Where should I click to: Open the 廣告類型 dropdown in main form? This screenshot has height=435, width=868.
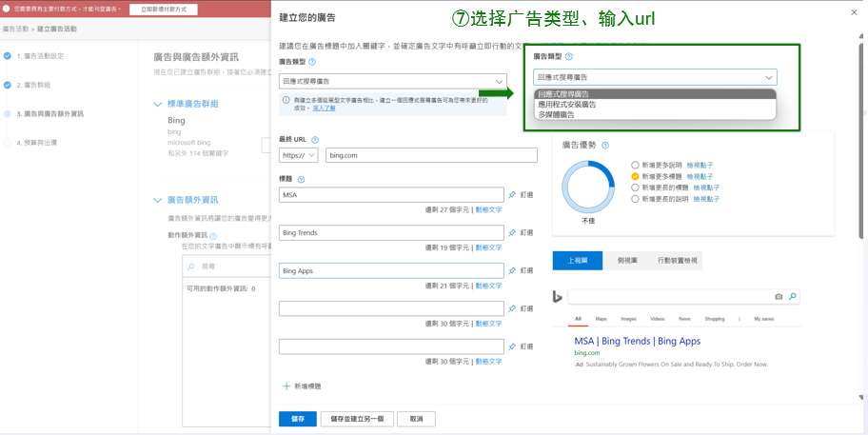click(392, 81)
